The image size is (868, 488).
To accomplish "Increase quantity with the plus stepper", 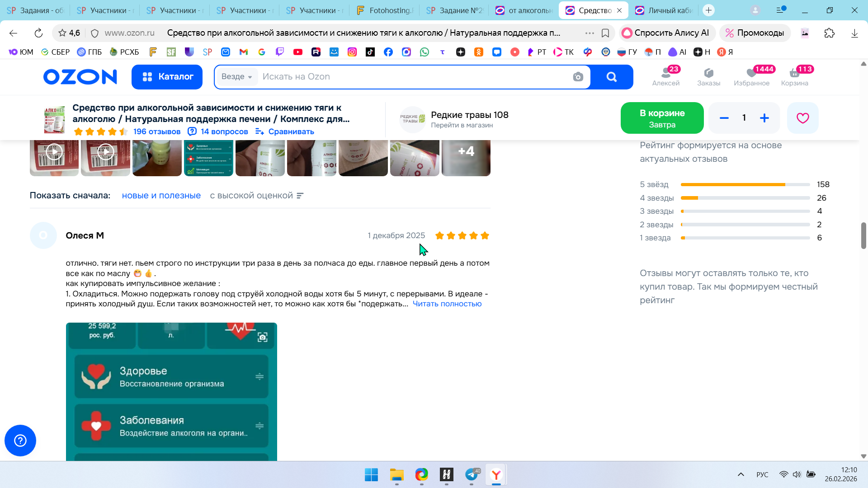I will [x=764, y=118].
